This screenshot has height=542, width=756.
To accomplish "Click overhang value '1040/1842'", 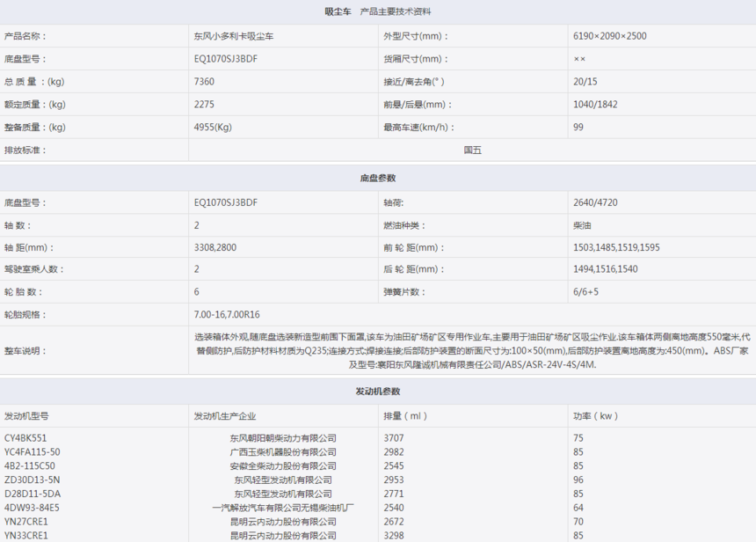I will pos(595,104).
